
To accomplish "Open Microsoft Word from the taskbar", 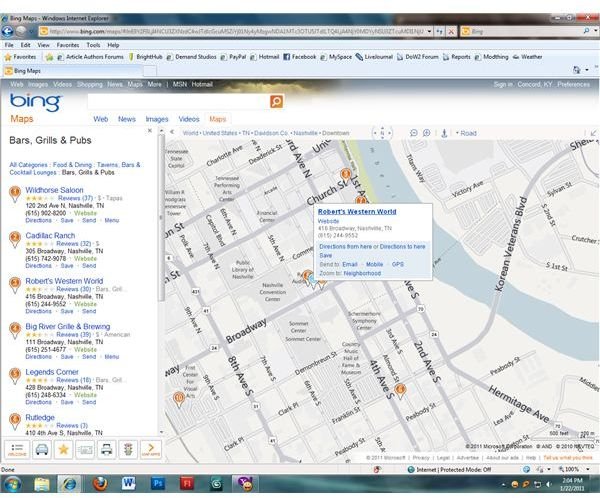I will [129, 484].
